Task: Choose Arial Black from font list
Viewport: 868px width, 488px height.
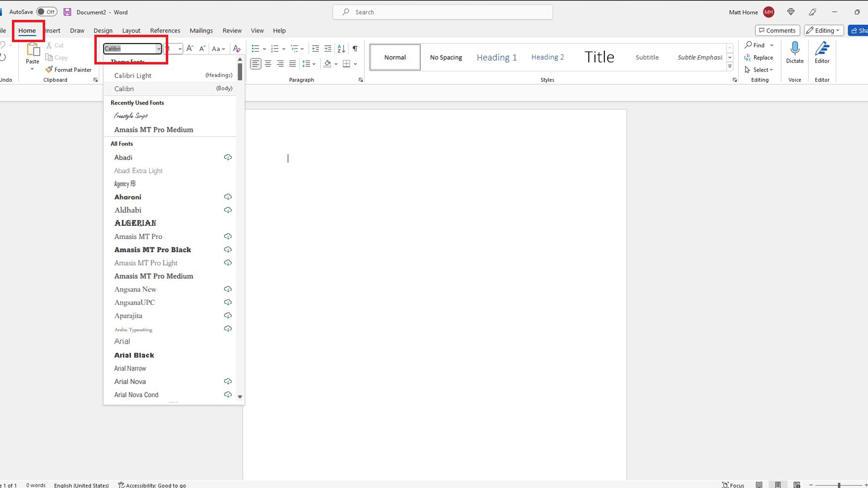Action: point(134,355)
